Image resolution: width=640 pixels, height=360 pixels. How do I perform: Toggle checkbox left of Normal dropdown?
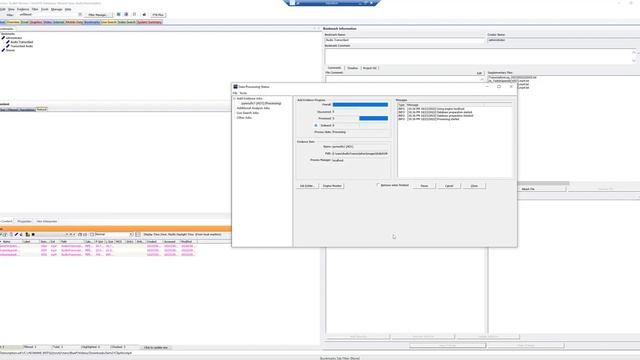coord(92,234)
